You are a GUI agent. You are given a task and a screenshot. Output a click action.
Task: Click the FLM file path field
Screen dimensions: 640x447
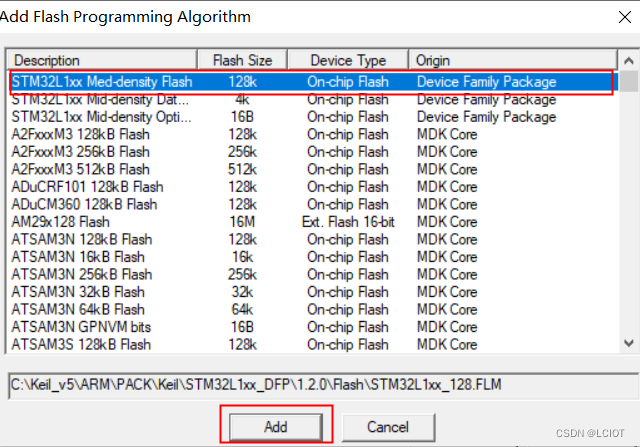pyautogui.click(x=323, y=385)
